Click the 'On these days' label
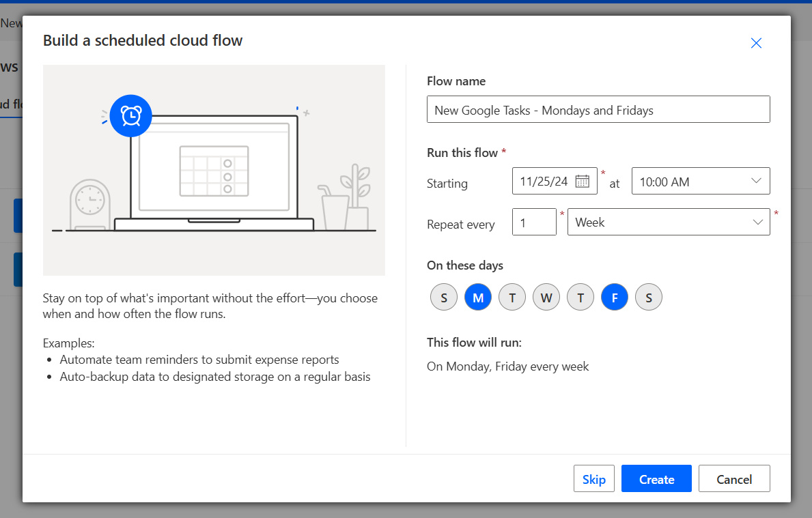This screenshot has height=518, width=812. [x=465, y=265]
